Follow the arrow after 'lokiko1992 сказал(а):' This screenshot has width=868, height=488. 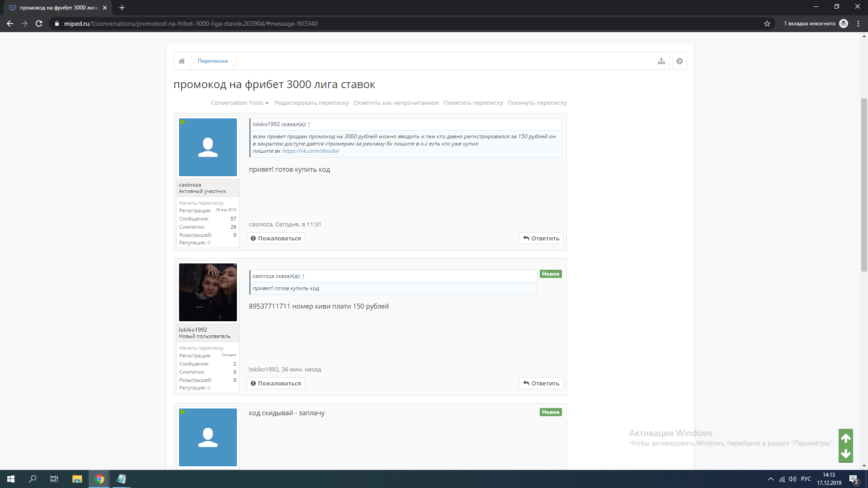[309, 124]
